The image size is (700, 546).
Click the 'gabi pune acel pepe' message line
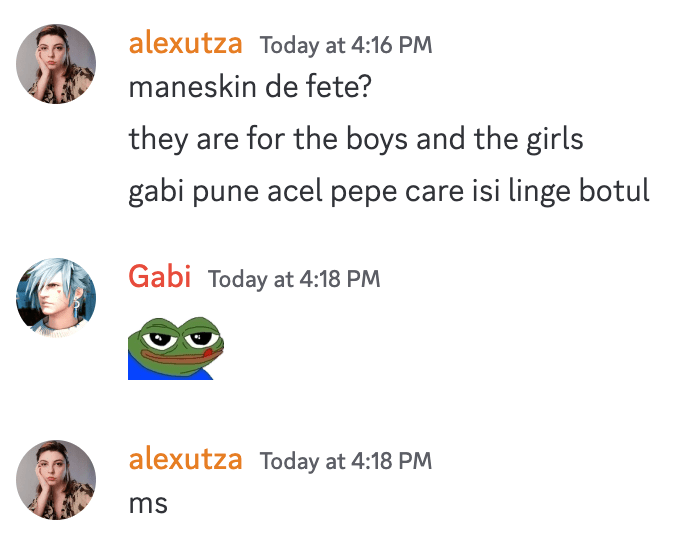tap(389, 190)
